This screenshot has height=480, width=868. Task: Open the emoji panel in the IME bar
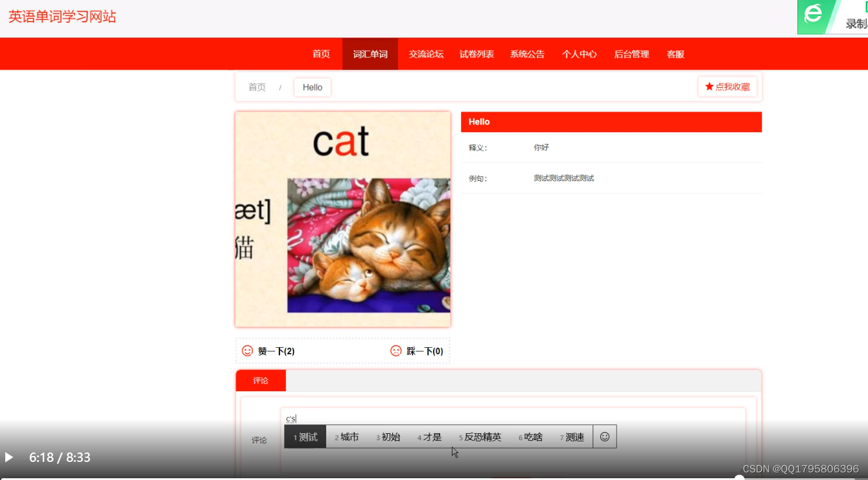(x=604, y=437)
